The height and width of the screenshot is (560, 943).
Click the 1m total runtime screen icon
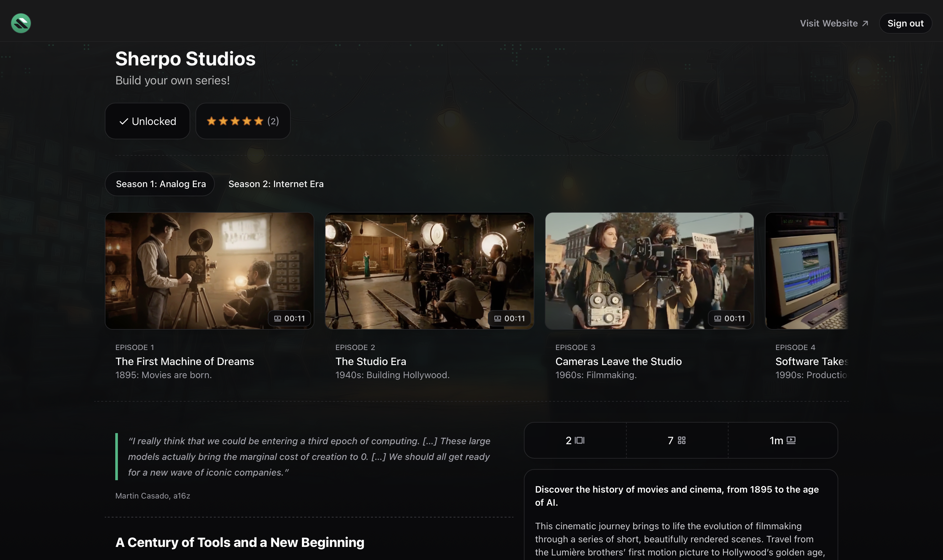[x=791, y=440]
